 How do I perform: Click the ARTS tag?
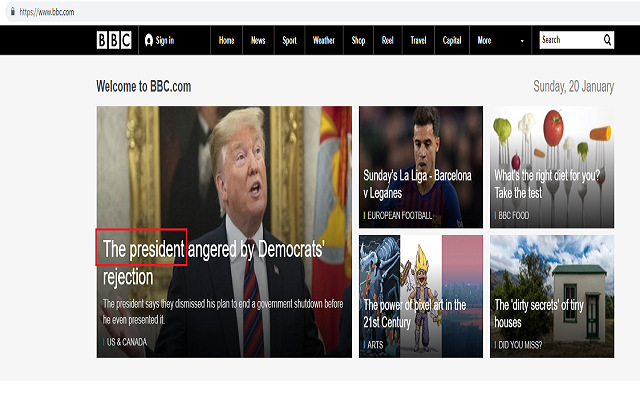(375, 345)
